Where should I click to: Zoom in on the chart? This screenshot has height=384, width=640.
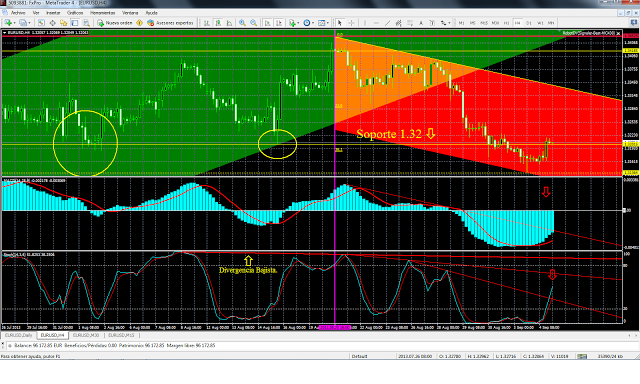point(242,23)
